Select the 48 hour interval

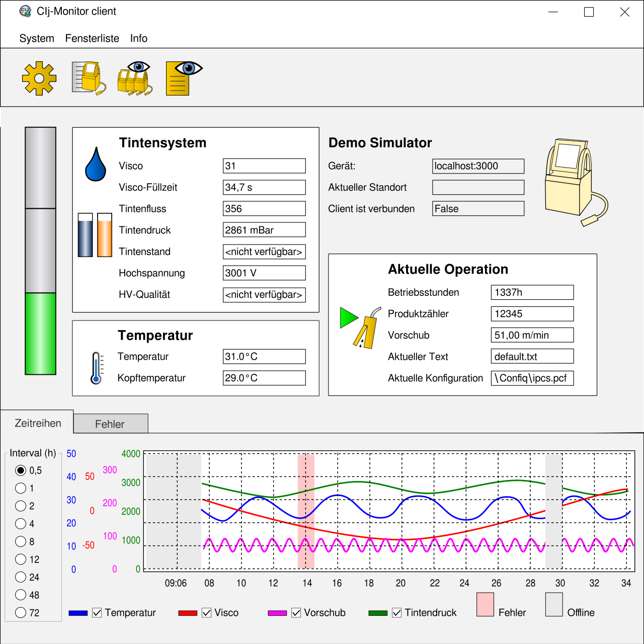[21, 595]
